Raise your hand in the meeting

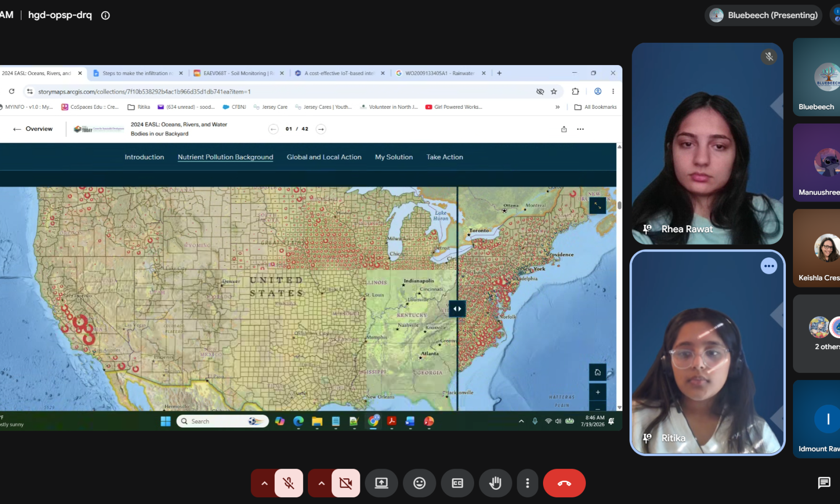(496, 483)
